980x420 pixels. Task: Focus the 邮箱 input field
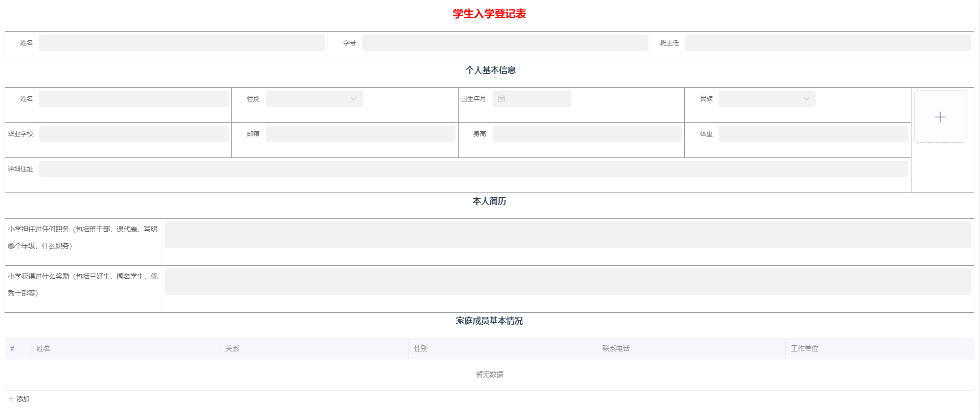(360, 134)
